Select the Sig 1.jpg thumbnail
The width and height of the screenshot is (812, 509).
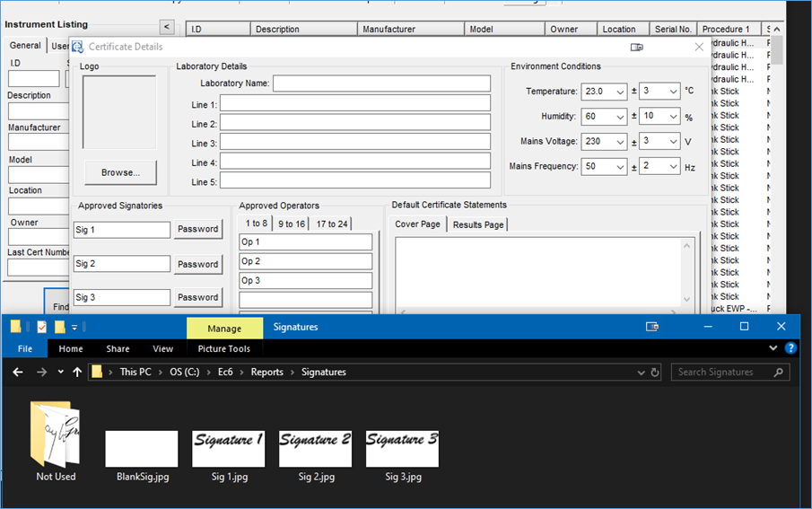(229, 449)
